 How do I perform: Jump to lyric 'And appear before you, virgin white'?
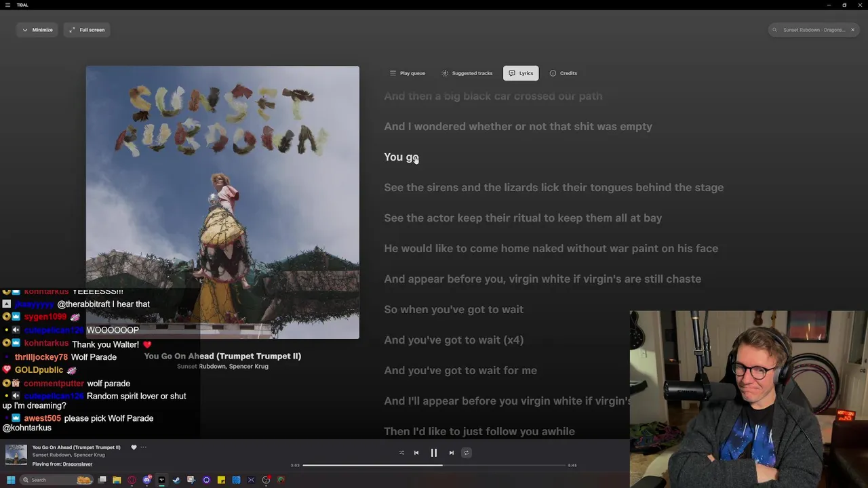pyautogui.click(x=542, y=279)
